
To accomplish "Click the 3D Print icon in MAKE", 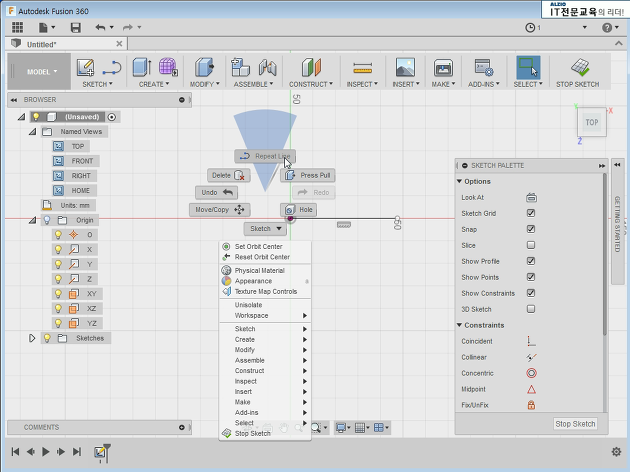I will coord(443,67).
